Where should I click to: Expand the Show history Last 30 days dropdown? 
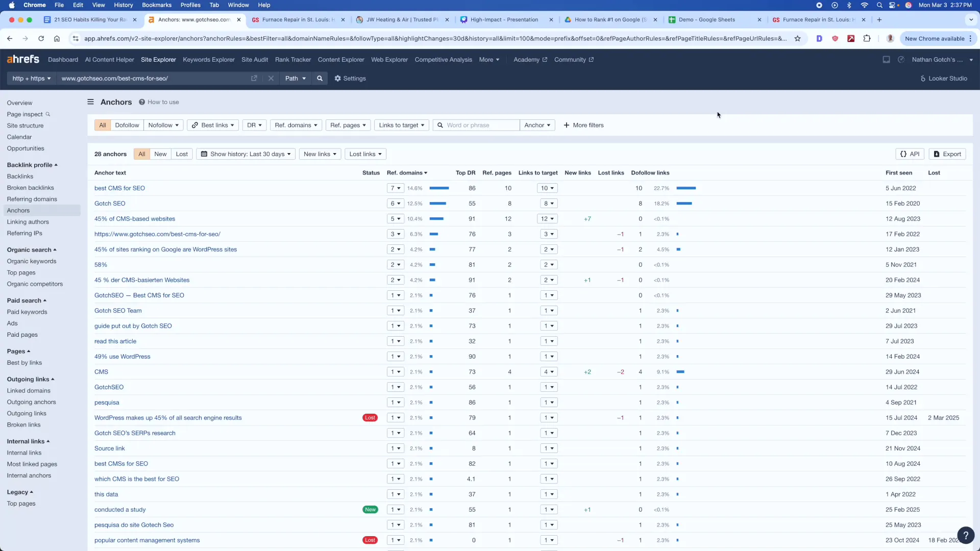click(246, 154)
